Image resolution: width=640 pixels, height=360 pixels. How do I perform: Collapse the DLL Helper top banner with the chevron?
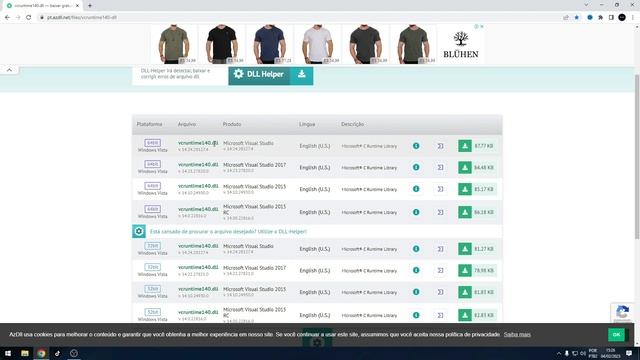9,70
